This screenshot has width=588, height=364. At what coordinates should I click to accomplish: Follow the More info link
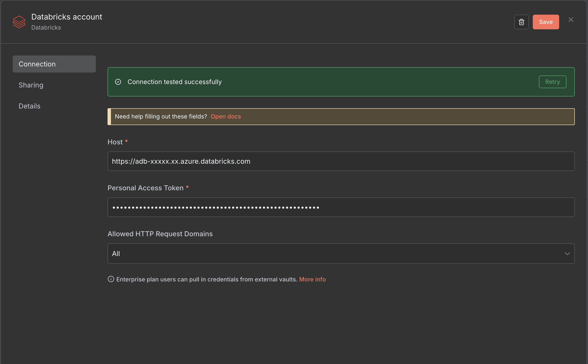point(312,279)
